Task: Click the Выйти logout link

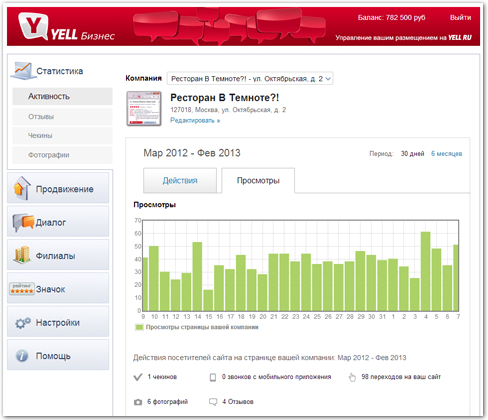Action: (x=460, y=18)
